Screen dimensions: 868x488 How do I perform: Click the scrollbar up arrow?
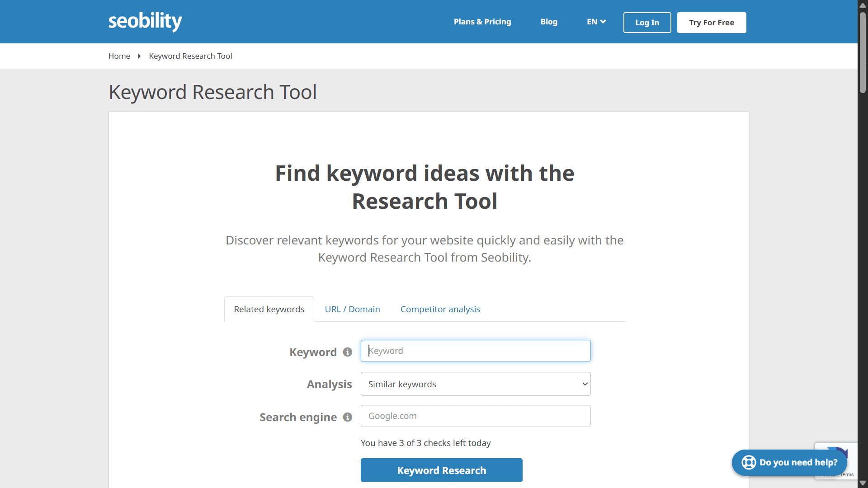(863, 5)
